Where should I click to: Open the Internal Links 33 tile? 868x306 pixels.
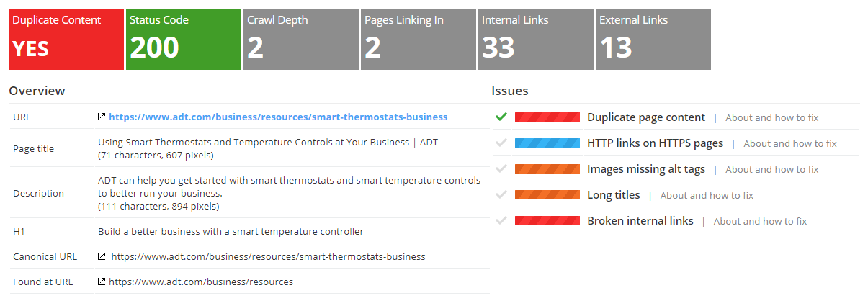point(535,40)
